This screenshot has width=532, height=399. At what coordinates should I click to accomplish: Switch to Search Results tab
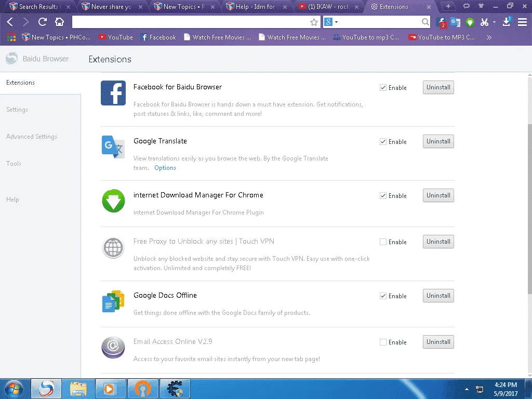[x=38, y=6]
